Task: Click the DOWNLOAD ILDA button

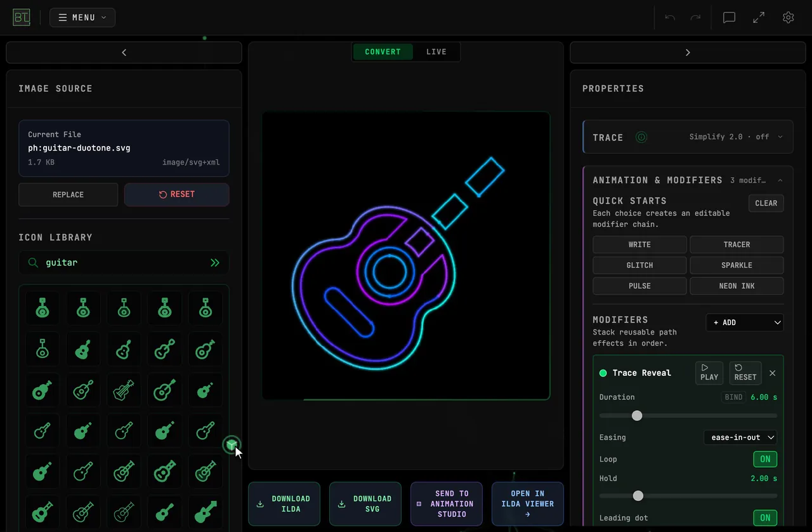Action: [284, 504]
